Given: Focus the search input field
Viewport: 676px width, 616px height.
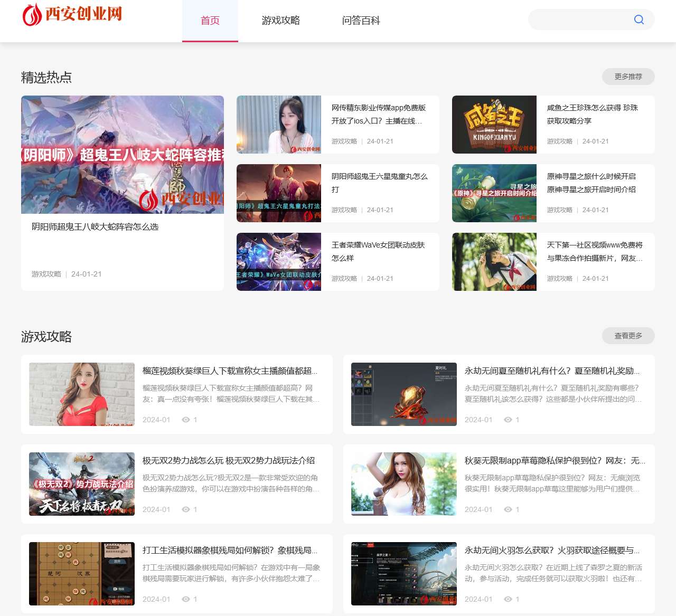Looking at the screenshot, I should (x=578, y=20).
